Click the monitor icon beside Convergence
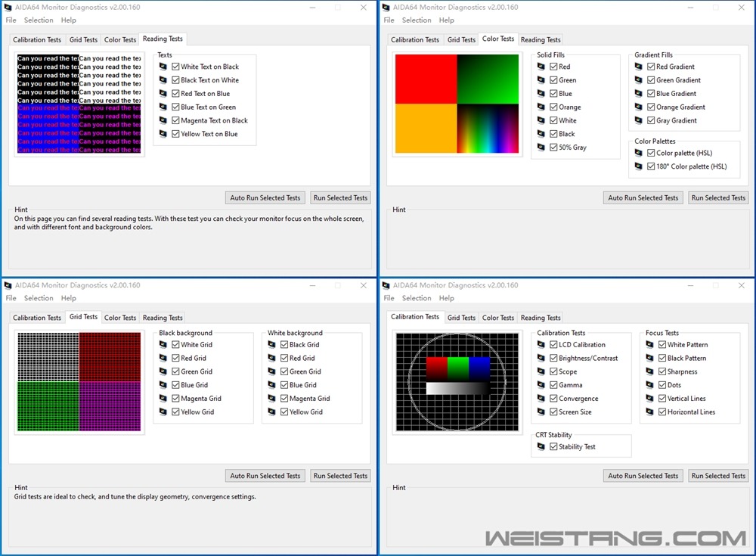The width and height of the screenshot is (756, 556). click(541, 399)
